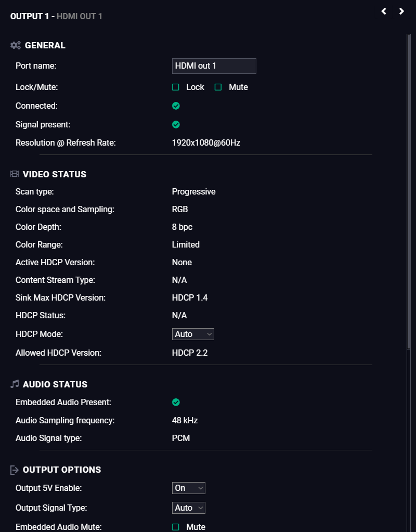Image resolution: width=416 pixels, height=532 pixels.
Task: Click the Output Options exit icon
Action: [x=15, y=470]
